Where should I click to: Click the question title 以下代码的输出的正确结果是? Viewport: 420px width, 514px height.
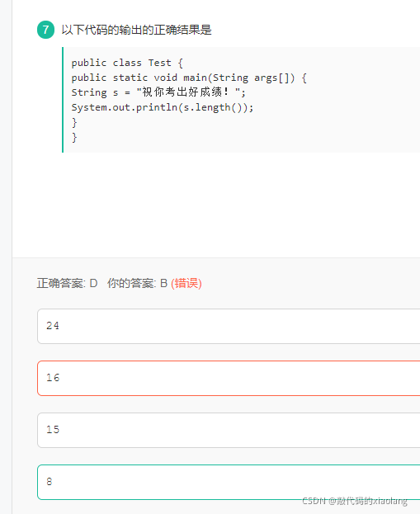(x=136, y=30)
